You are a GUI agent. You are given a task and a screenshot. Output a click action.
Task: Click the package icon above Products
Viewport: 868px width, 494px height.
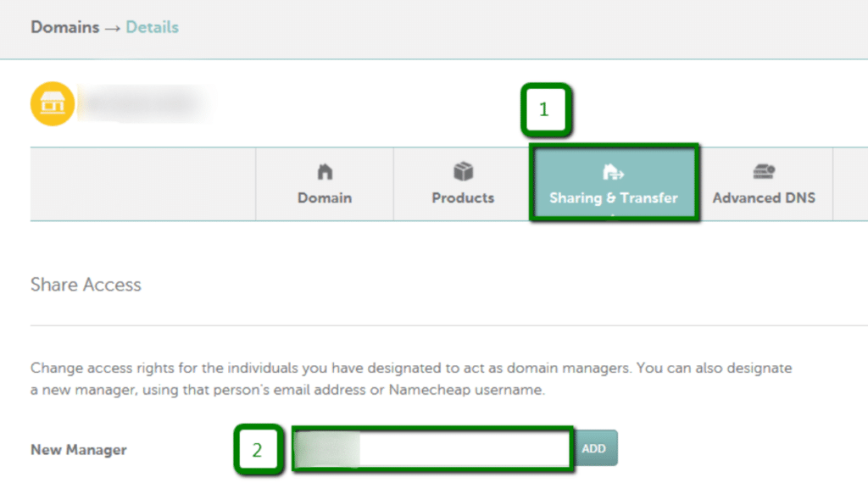(x=462, y=172)
